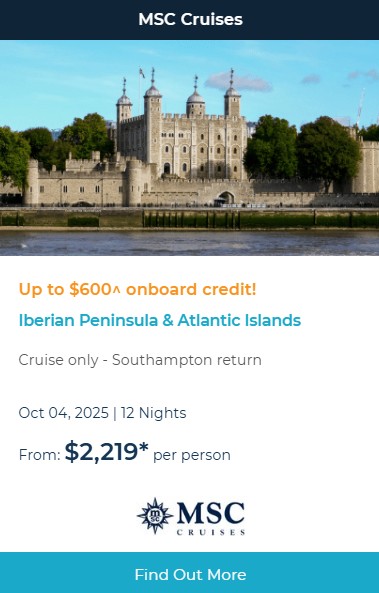Screen dimensions: 379x593
Task: Click the large green tree beside castle
Action: tap(328, 151)
